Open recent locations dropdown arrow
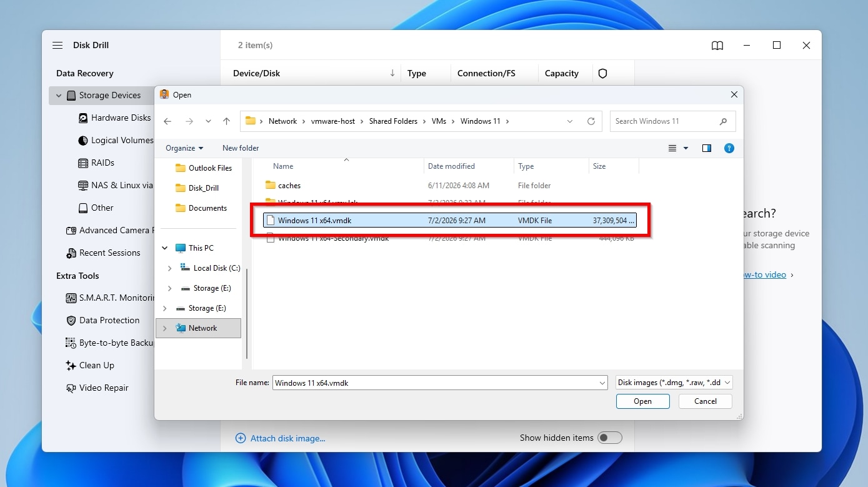 208,121
